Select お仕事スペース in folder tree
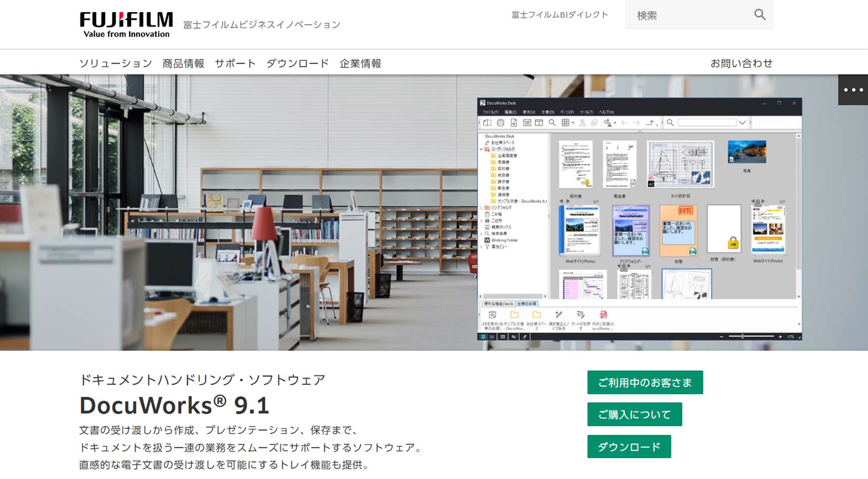Image resolution: width=868 pixels, height=479 pixels. [x=500, y=143]
